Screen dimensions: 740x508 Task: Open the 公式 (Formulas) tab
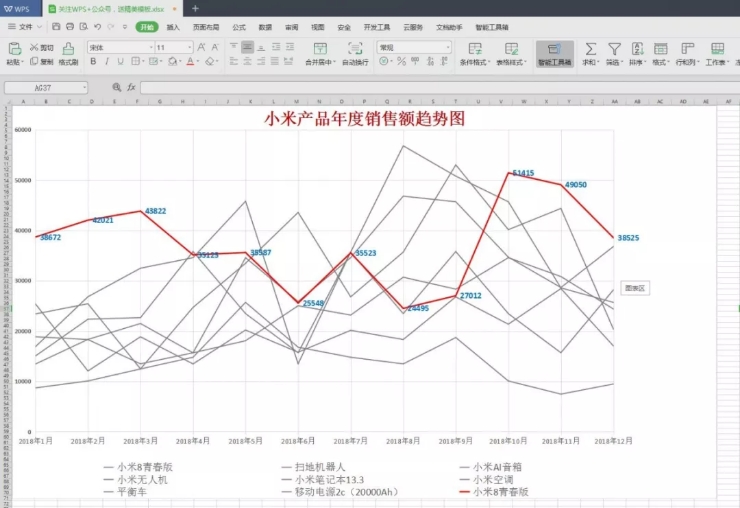(239, 27)
